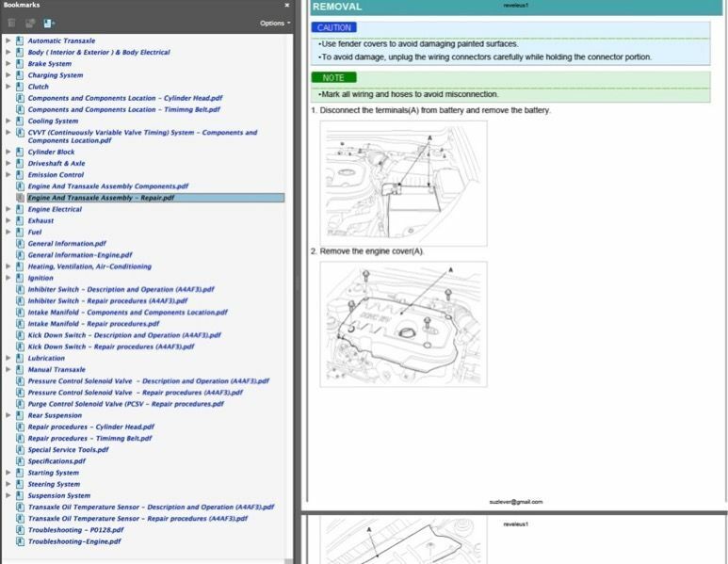The width and height of the screenshot is (728, 564).
Task: Select Engine And Transaxle Assembly Components.pdf
Action: tap(107, 186)
